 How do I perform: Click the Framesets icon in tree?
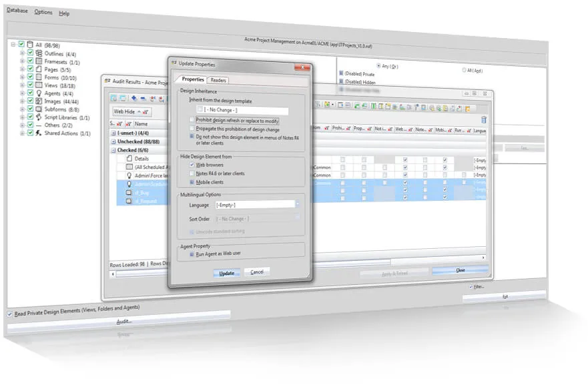(39, 61)
